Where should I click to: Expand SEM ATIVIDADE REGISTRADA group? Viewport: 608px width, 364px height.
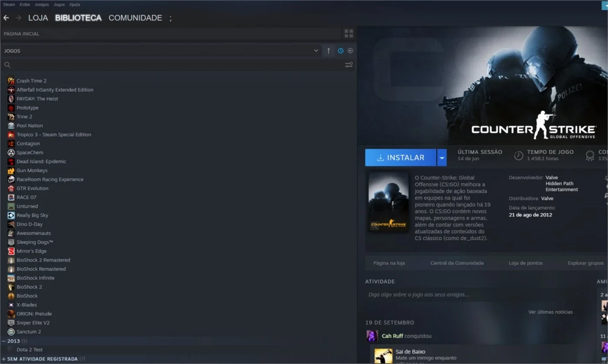pos(4,359)
